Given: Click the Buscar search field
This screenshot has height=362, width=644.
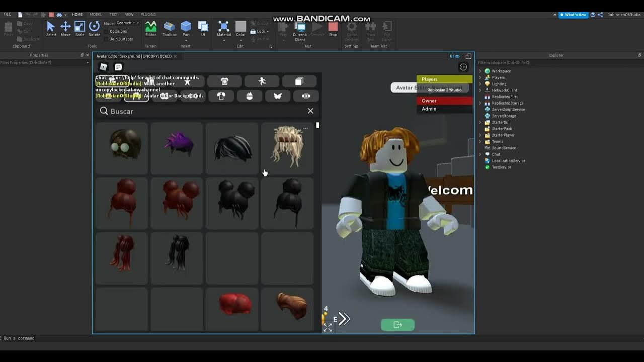Looking at the screenshot, I should [206, 111].
